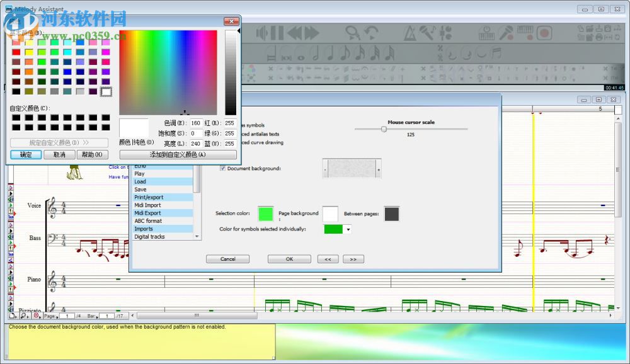
Task: Enable the Document background checkbox
Action: (223, 168)
